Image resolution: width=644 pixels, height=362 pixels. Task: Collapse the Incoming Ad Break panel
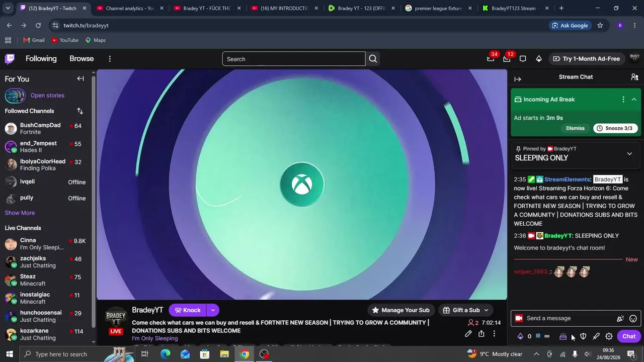(x=634, y=100)
